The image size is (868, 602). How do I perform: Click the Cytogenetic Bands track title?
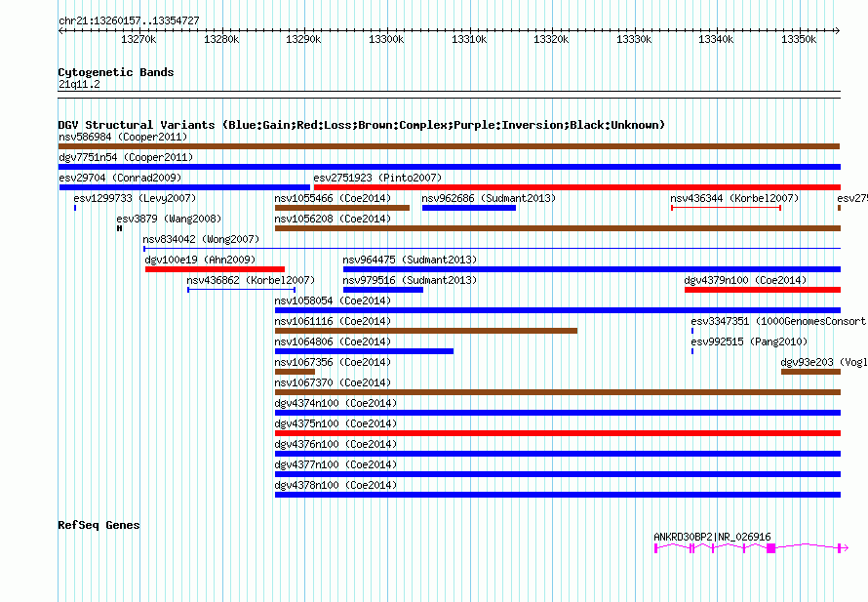point(116,72)
